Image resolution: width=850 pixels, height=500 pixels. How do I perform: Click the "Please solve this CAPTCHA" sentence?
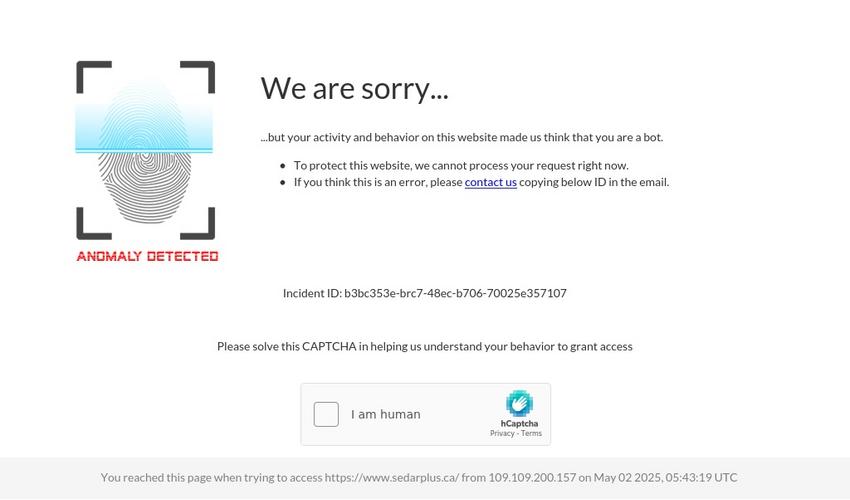pyautogui.click(x=424, y=347)
